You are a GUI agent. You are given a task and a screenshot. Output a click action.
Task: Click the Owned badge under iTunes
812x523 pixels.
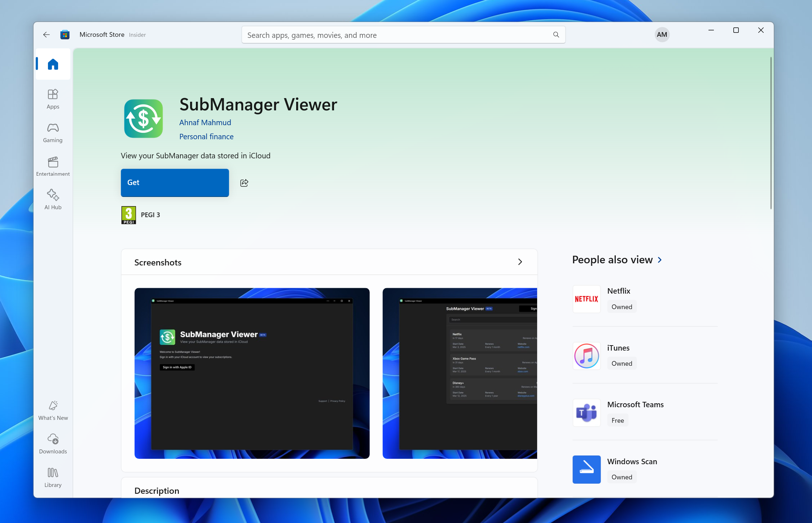coord(622,364)
